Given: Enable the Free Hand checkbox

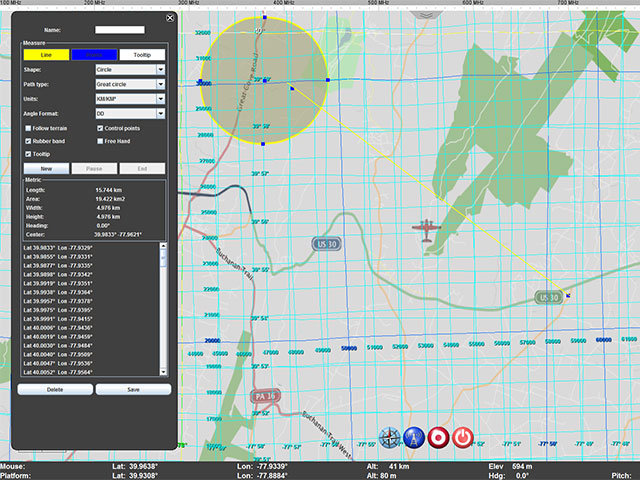Looking at the screenshot, I should (x=100, y=142).
